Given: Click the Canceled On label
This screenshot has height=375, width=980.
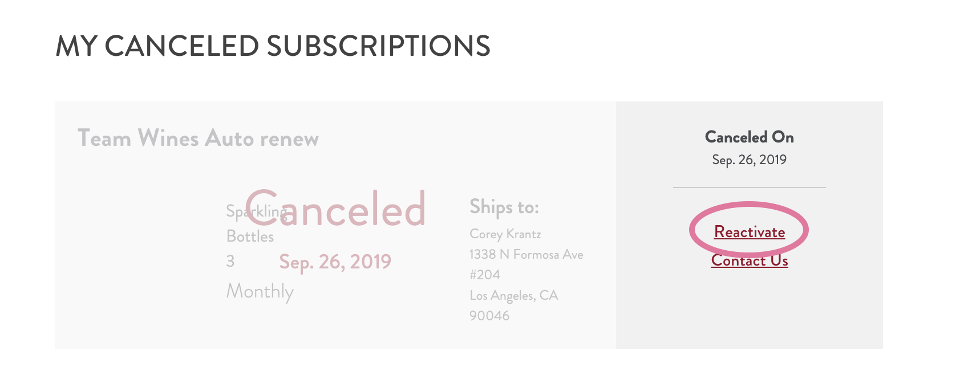Looking at the screenshot, I should (x=749, y=137).
